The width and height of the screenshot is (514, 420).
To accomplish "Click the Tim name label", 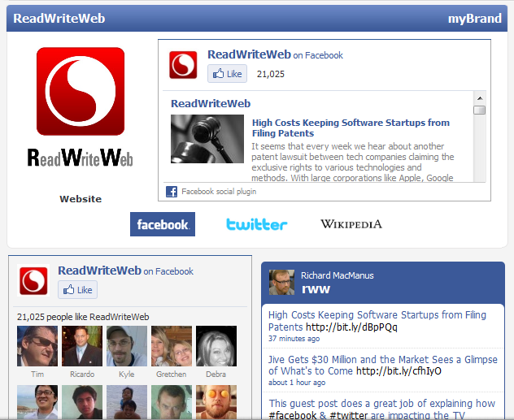I will 37,375.
